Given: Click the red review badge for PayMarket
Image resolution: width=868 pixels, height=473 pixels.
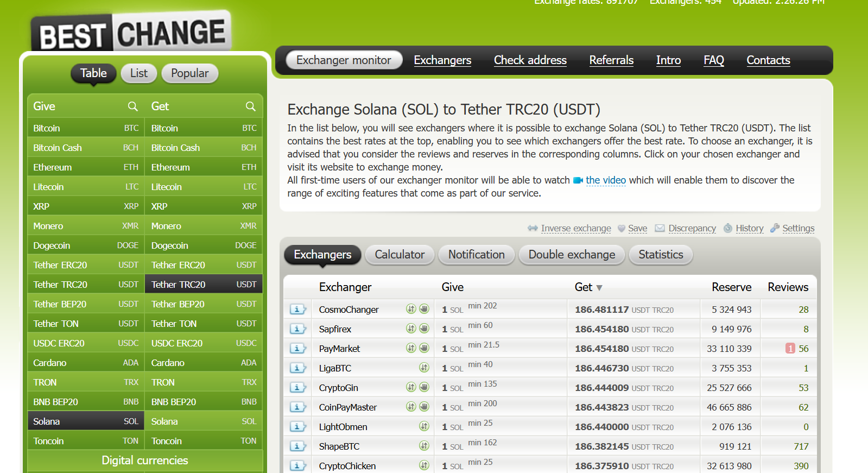Looking at the screenshot, I should click(790, 349).
